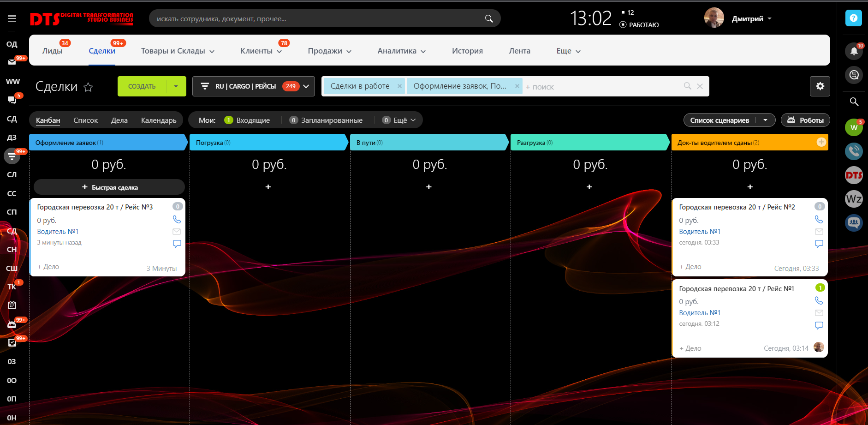Open the Лиды tab
Viewport: 868px width, 425px height.
(52, 51)
